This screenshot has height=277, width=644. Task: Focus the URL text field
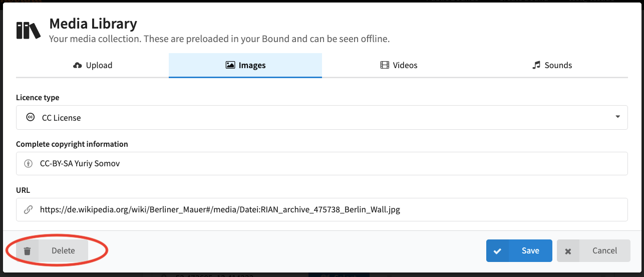click(x=322, y=209)
